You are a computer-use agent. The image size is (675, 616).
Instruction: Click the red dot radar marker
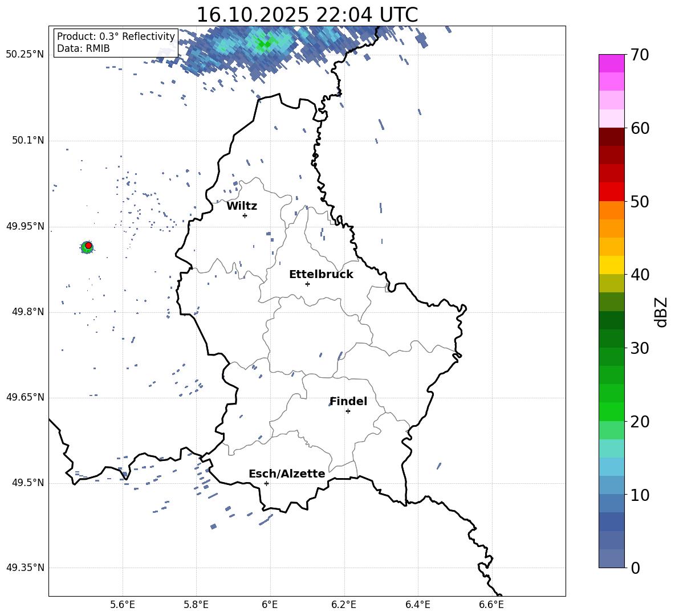click(x=88, y=246)
